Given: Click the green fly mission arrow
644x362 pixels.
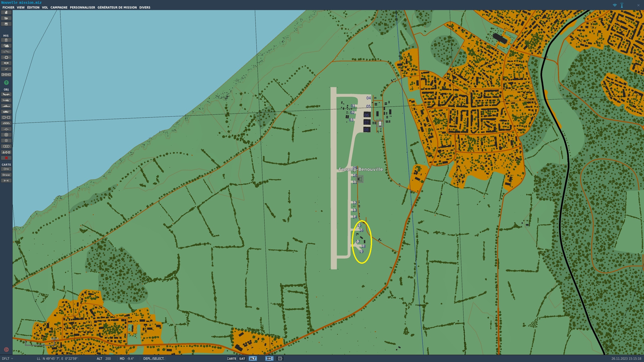Looking at the screenshot, I should click(6, 82).
